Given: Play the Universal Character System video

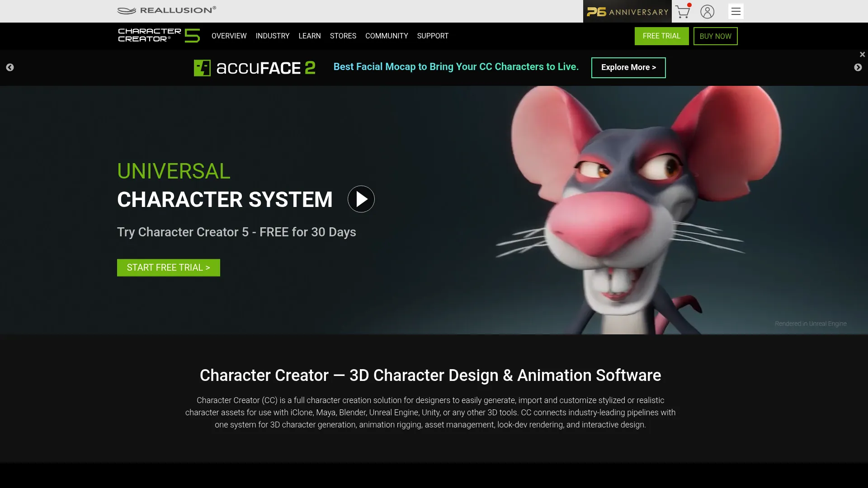Looking at the screenshot, I should click(361, 199).
